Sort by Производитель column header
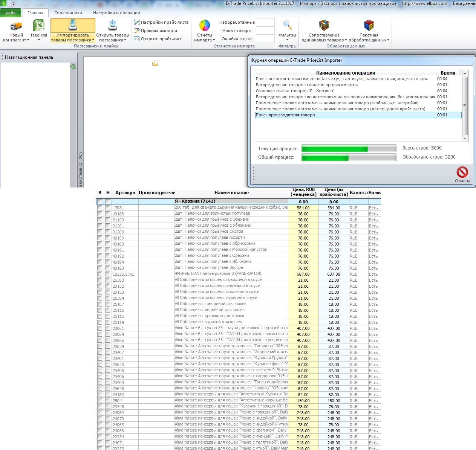 [156, 193]
